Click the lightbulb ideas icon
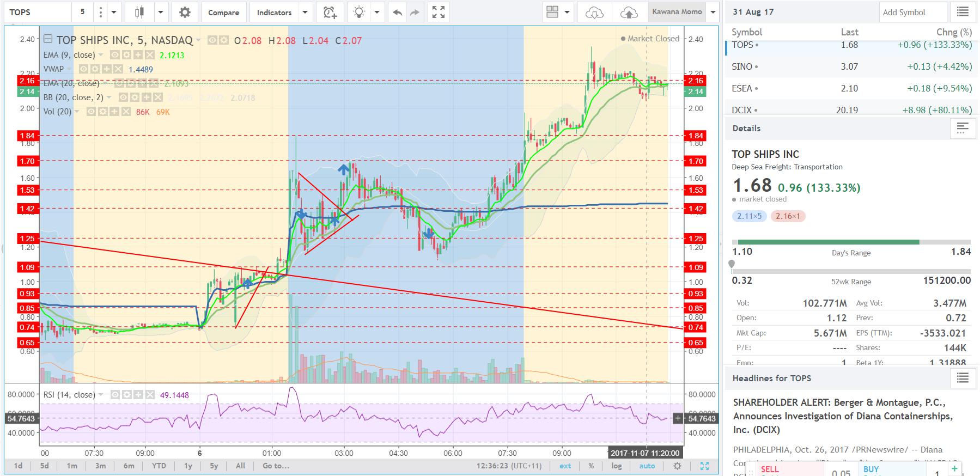Image resolution: width=980 pixels, height=476 pixels. 358,12
